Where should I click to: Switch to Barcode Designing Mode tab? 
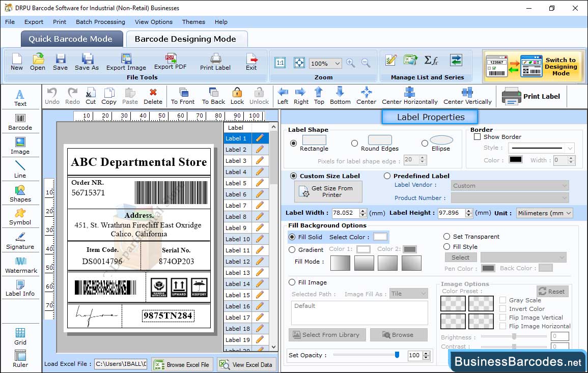(187, 39)
